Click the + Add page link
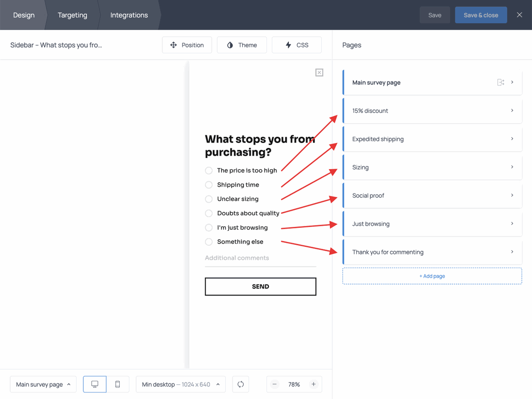532x399 pixels. point(432,276)
